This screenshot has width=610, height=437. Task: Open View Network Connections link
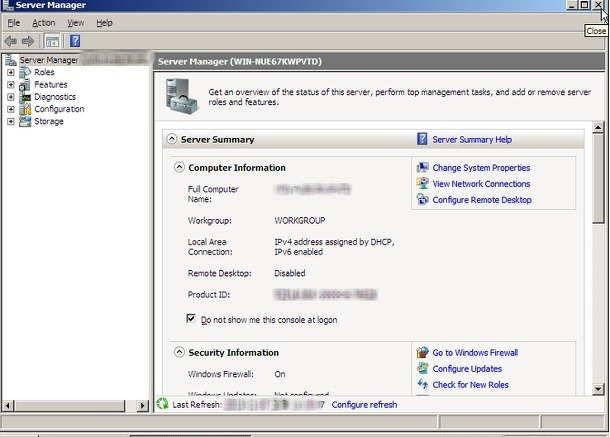coord(481,184)
